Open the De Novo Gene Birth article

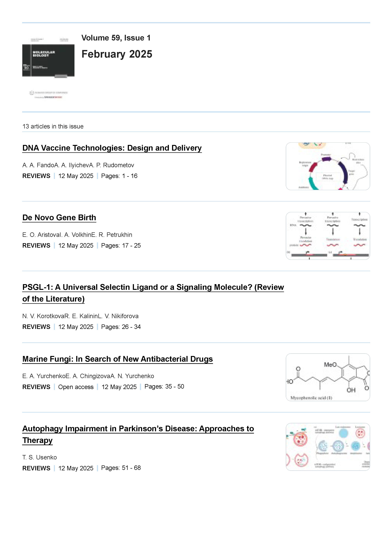pyautogui.click(x=59, y=218)
